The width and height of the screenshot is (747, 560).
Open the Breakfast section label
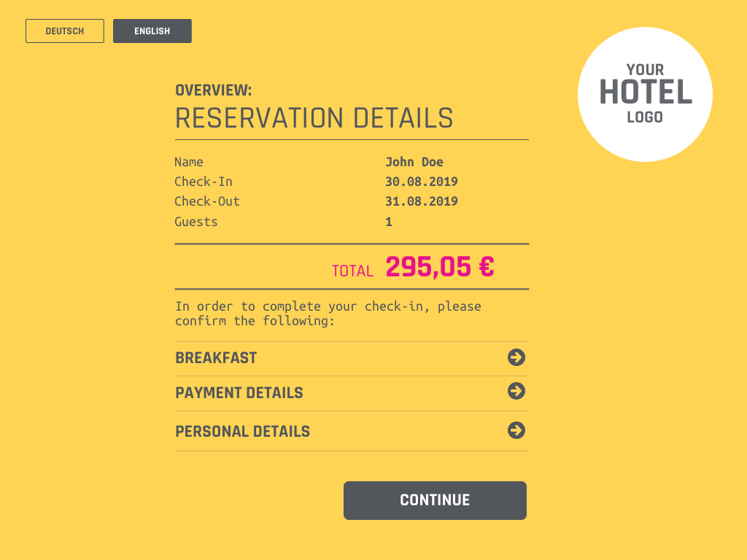tap(216, 358)
